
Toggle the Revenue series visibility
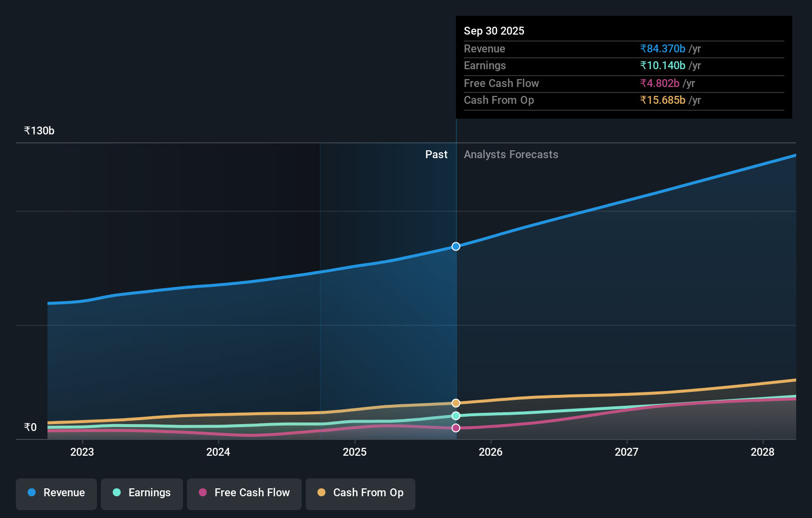pyautogui.click(x=56, y=493)
